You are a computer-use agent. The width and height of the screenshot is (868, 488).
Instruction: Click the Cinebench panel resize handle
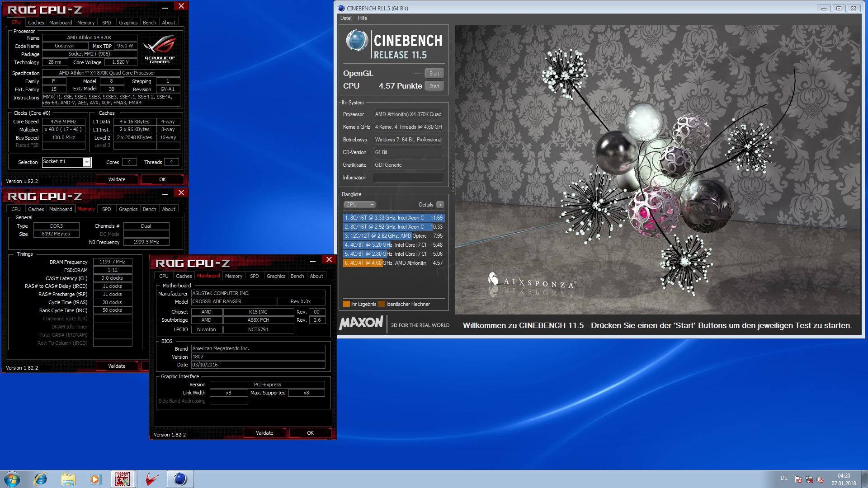click(x=452, y=179)
